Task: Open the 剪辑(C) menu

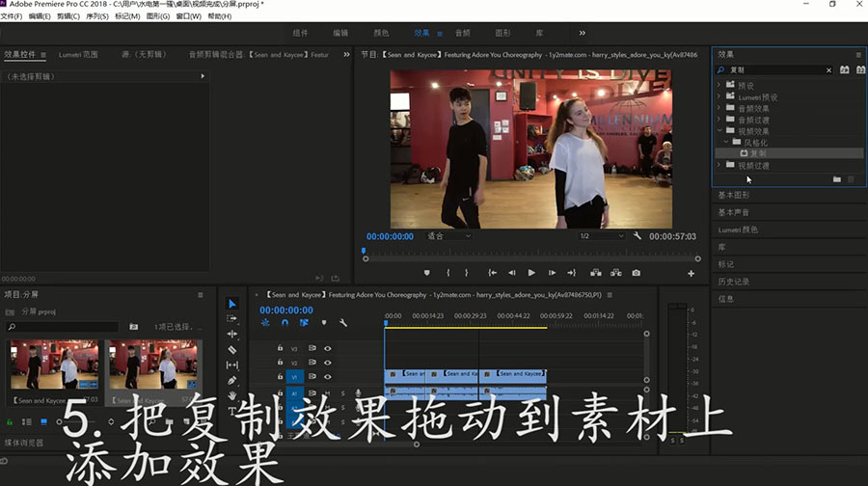Action: pyautogui.click(x=68, y=16)
